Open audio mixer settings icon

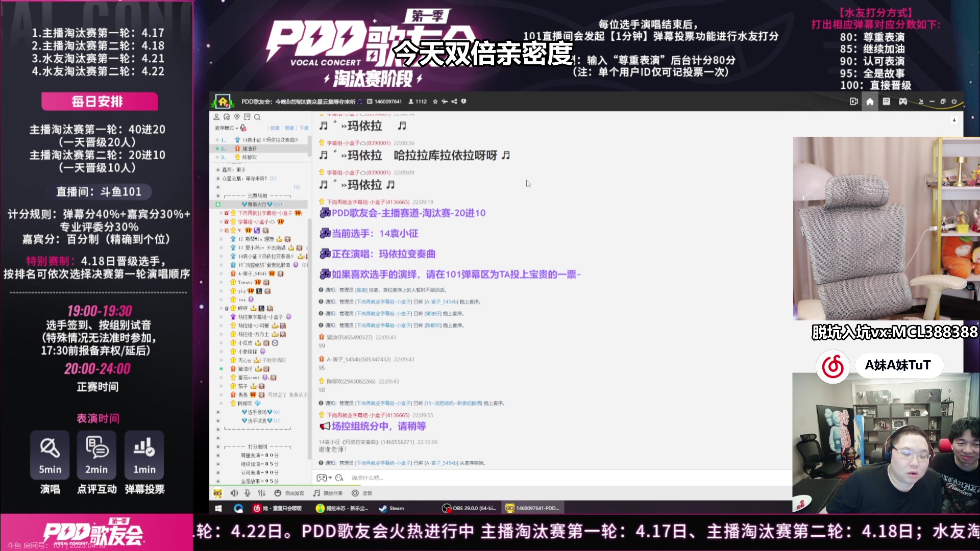(x=262, y=493)
